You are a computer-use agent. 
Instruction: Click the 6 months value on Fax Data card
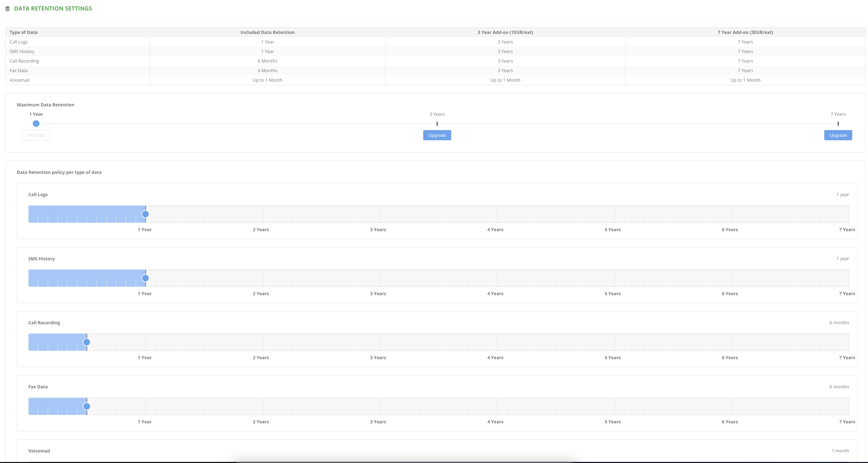point(839,387)
